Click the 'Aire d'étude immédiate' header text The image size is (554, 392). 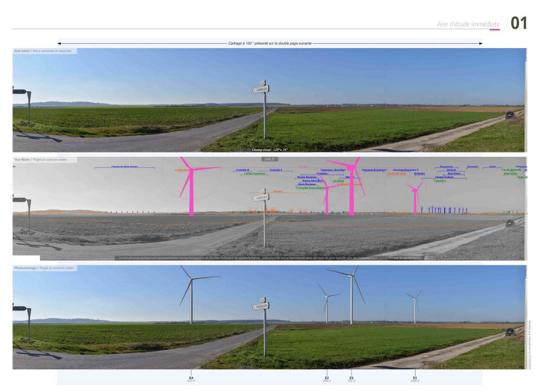(468, 24)
